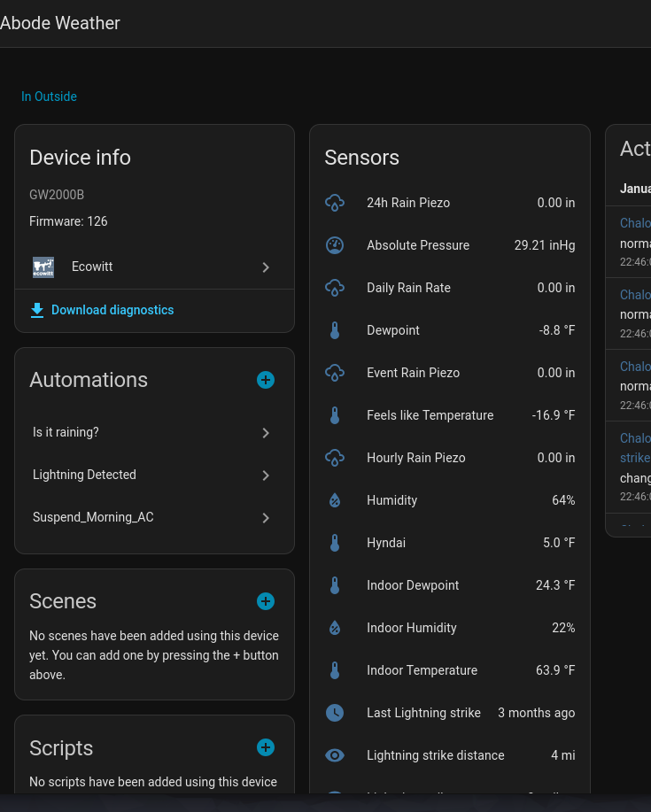
Task: Expand the Ecowitt integration chevron
Action: (x=266, y=267)
